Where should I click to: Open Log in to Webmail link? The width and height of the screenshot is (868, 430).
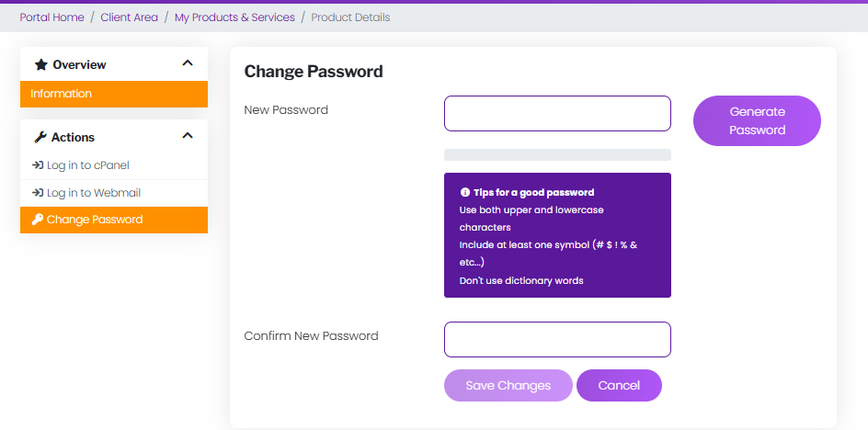click(x=94, y=193)
